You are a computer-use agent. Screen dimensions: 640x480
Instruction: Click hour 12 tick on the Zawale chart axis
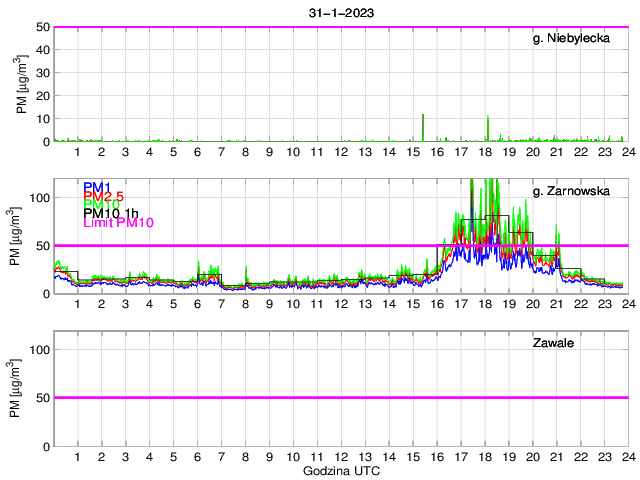[341, 456]
